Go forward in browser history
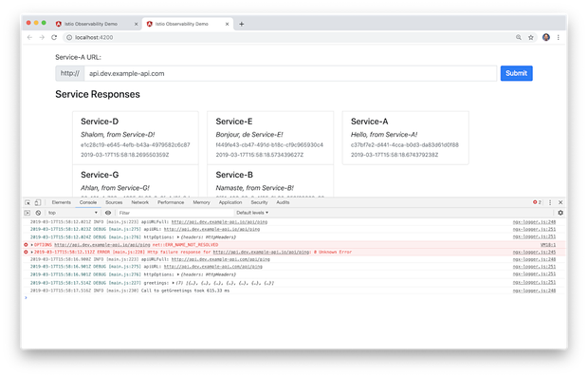Screen dimensions: 588x377 click(x=42, y=37)
